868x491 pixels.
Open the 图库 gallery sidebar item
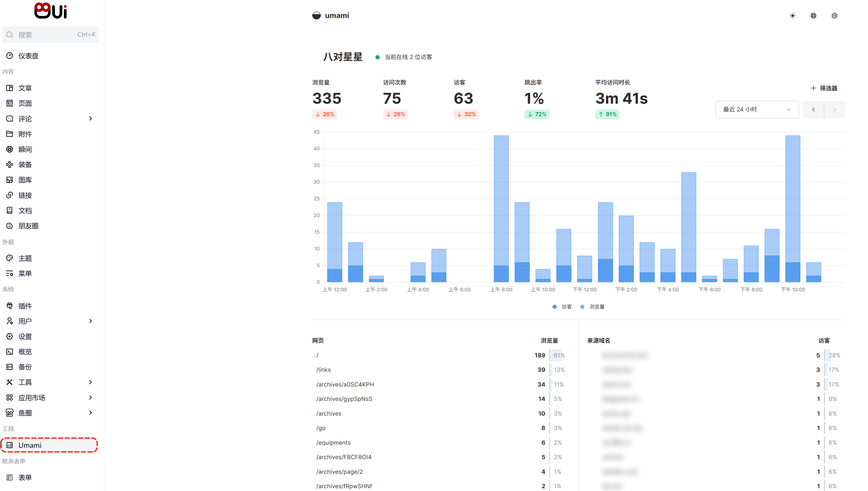[x=25, y=180]
